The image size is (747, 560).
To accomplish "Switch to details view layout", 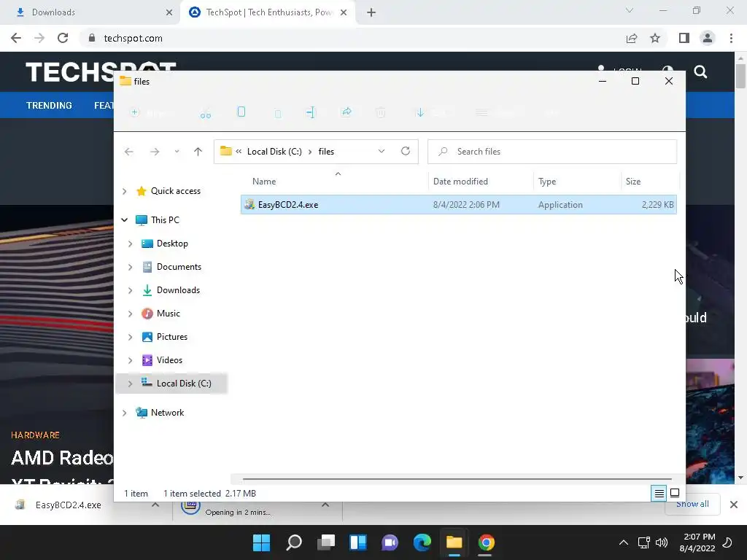I will tap(659, 494).
